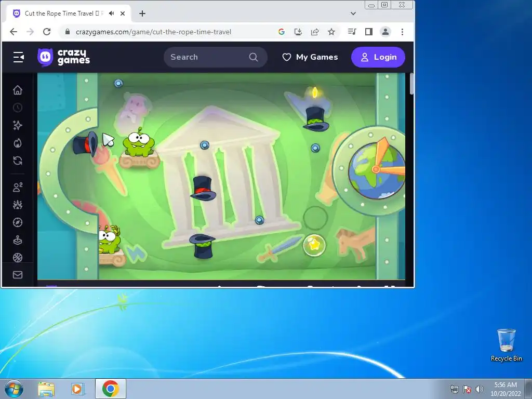
Task: Open the media control icon in Chrome toolbar
Action: click(352, 32)
